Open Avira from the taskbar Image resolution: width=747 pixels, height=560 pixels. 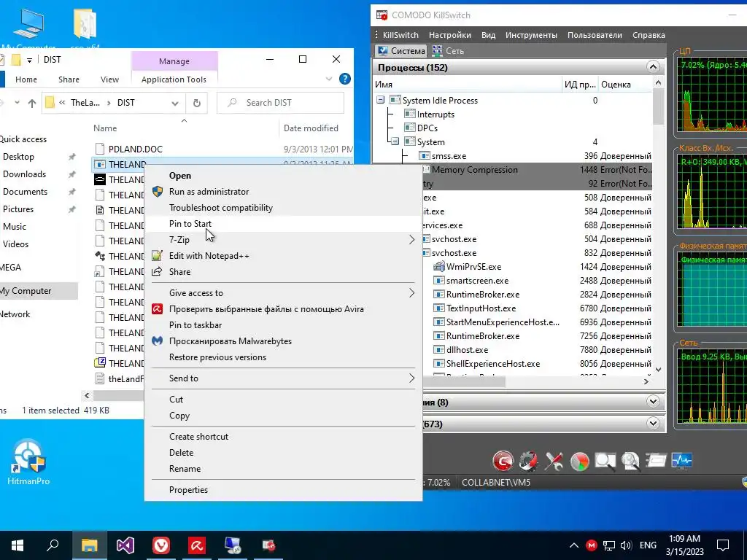pos(197,545)
